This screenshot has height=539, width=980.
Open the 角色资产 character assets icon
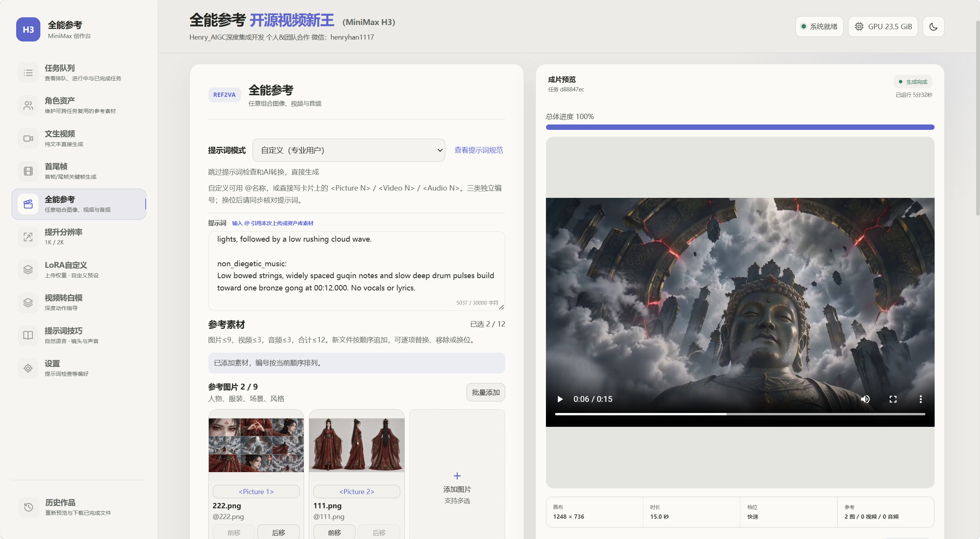(x=28, y=105)
